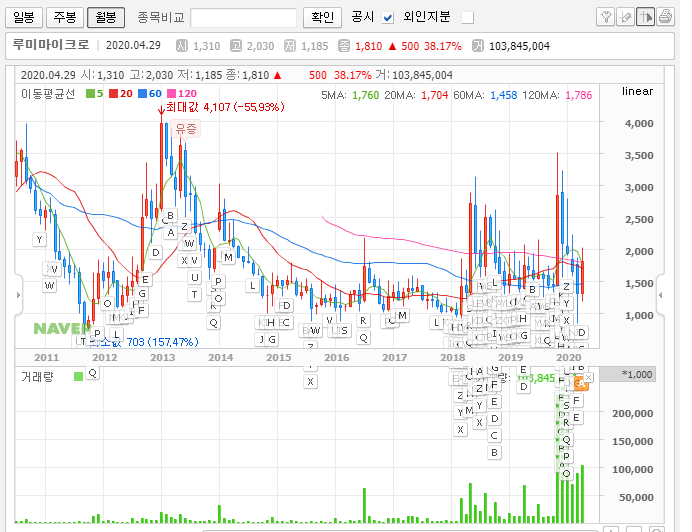The height and width of the screenshot is (532, 692).
Task: Open the O disclosure marker near 2012
Action: 107,303
